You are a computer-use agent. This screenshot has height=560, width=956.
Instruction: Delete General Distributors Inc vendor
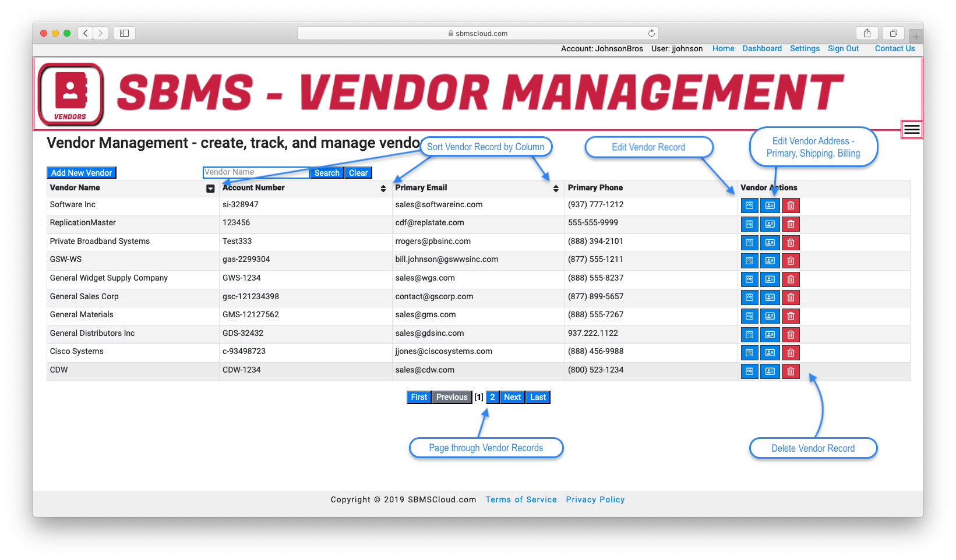point(791,335)
